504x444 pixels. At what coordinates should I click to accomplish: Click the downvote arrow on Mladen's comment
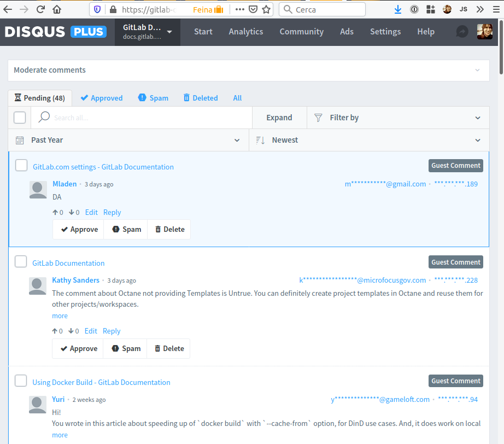[x=72, y=212]
